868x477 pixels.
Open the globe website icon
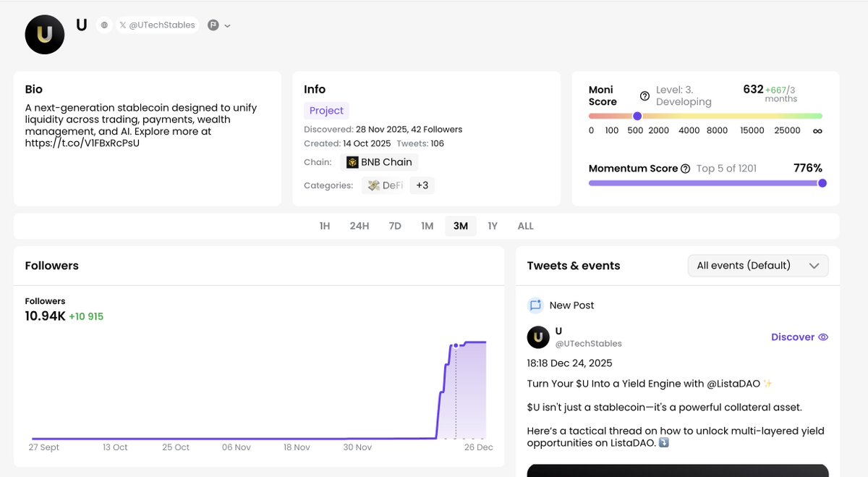pyautogui.click(x=104, y=25)
